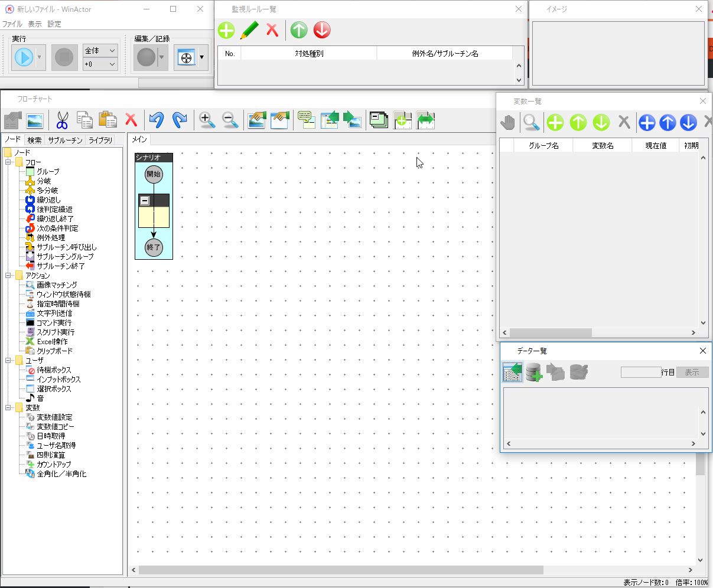The width and height of the screenshot is (713, 588).
Task: Collapse the アクション folder in node tree
Action: click(8, 276)
